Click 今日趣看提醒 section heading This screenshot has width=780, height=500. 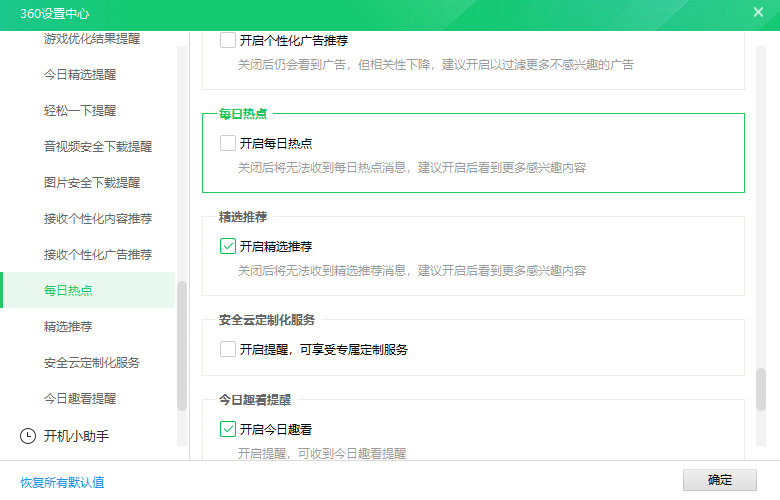(255, 400)
